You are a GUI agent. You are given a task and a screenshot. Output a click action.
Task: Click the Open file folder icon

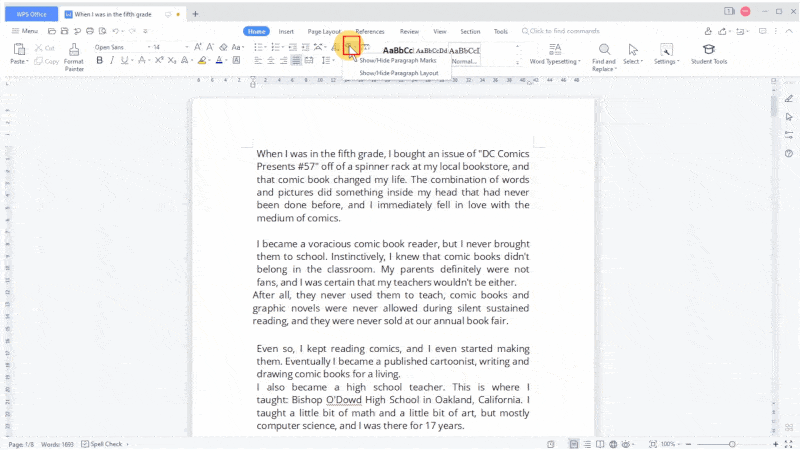pos(52,31)
